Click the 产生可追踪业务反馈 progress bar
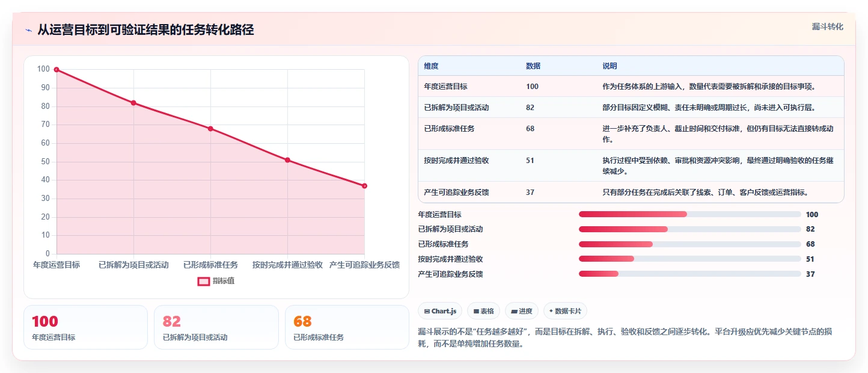The image size is (868, 373). [689, 274]
